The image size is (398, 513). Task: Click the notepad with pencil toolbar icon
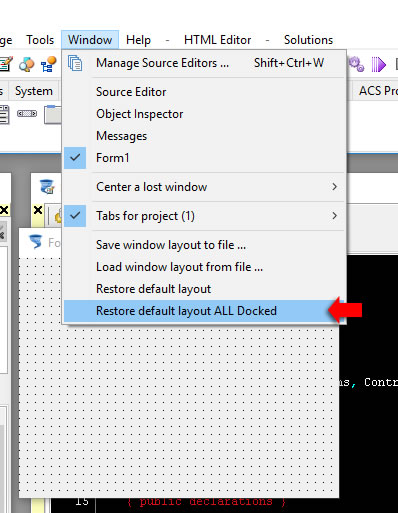(6, 64)
